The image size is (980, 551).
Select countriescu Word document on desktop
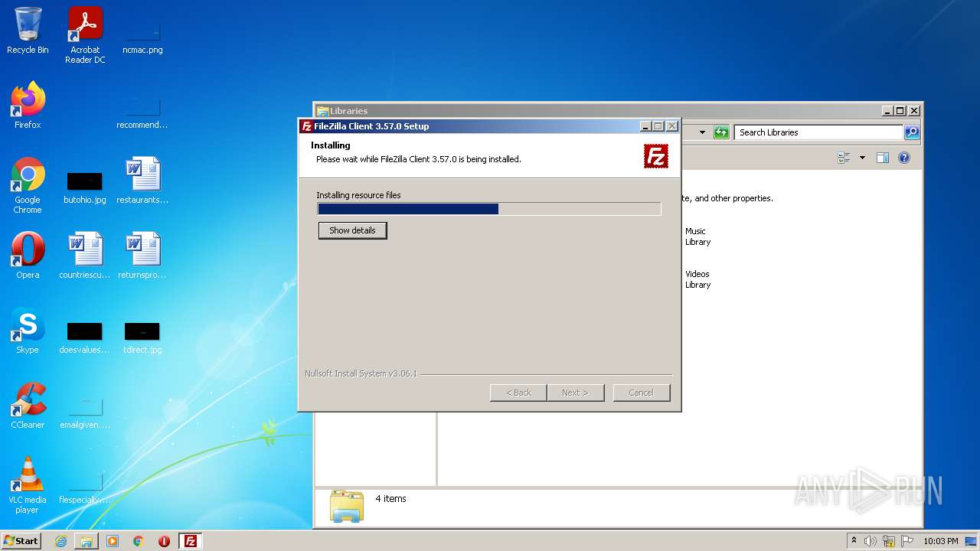pos(85,256)
